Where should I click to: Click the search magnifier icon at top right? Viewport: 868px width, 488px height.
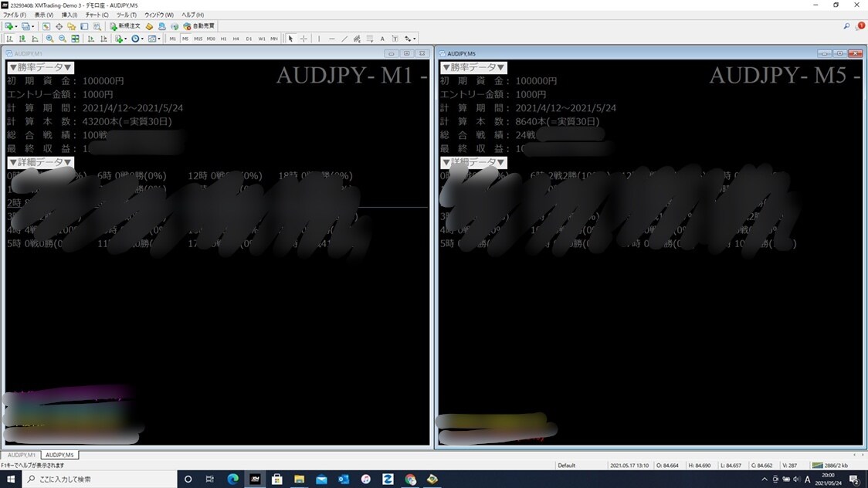pyautogui.click(x=846, y=26)
